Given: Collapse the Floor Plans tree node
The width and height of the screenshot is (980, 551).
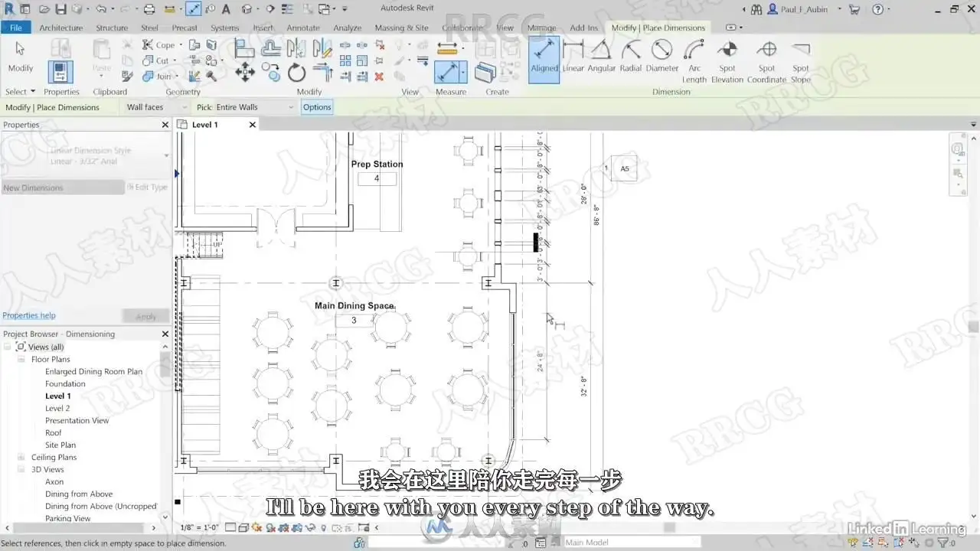Looking at the screenshot, I should (x=21, y=359).
